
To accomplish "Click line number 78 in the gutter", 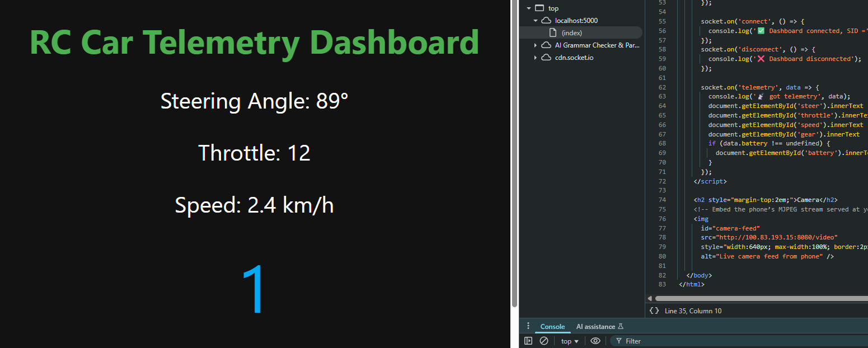I will point(663,237).
